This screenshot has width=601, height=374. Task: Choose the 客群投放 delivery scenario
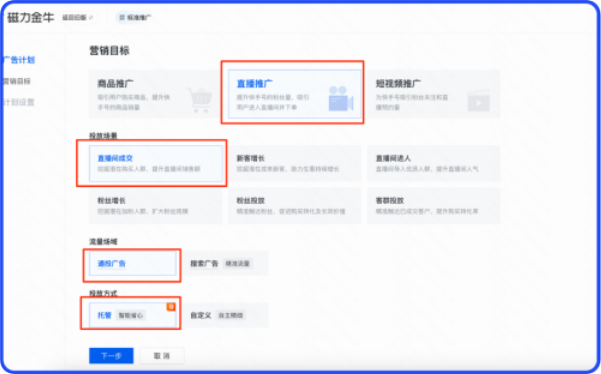pos(434,206)
